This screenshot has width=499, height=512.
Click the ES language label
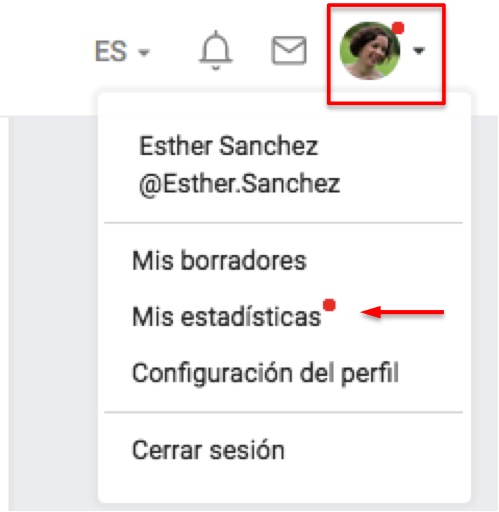111,51
